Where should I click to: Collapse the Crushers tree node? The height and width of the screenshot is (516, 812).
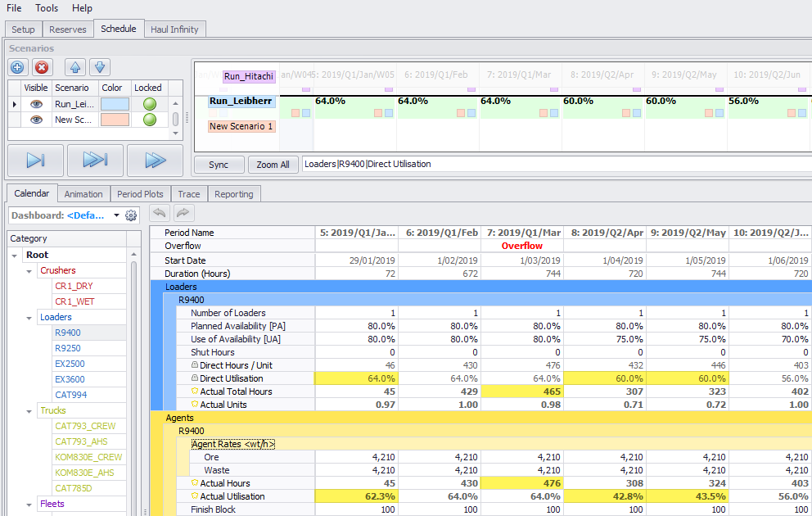click(x=31, y=270)
